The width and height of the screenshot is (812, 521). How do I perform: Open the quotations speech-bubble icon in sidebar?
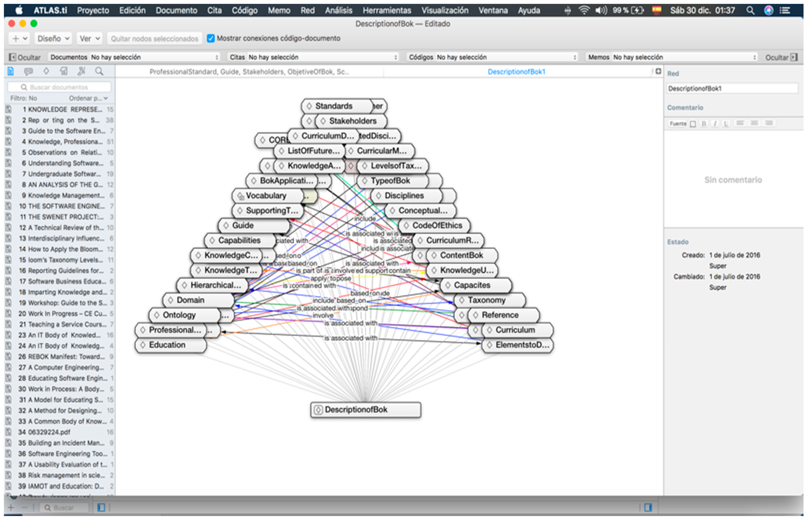pos(28,71)
